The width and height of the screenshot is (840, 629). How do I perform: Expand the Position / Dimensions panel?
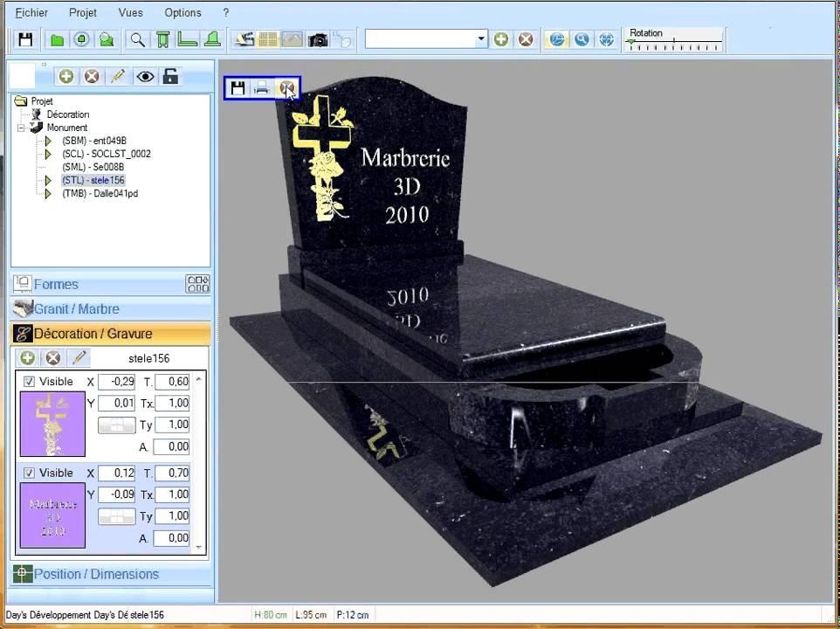click(x=111, y=574)
